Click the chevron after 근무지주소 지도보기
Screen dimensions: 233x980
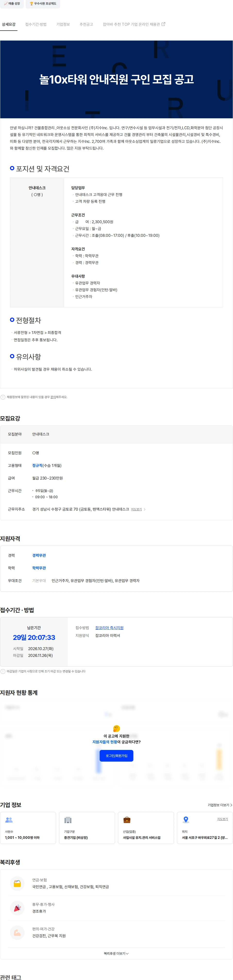pyautogui.click(x=145, y=509)
